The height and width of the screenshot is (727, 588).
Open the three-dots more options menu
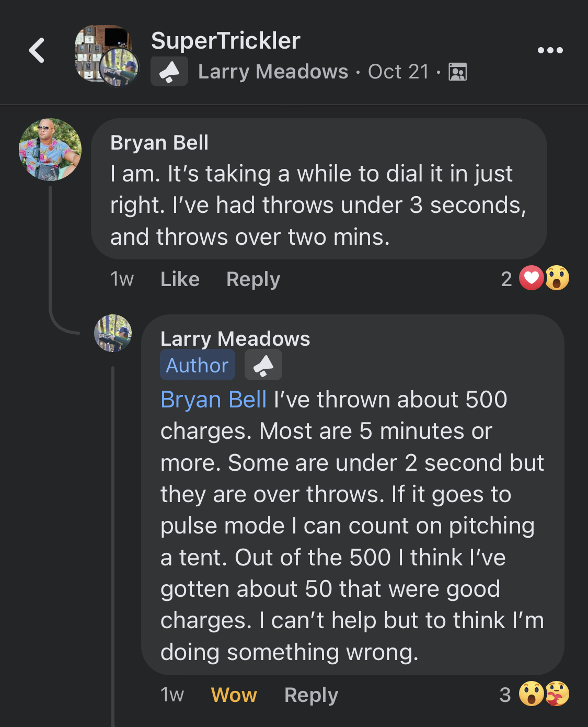tap(550, 50)
